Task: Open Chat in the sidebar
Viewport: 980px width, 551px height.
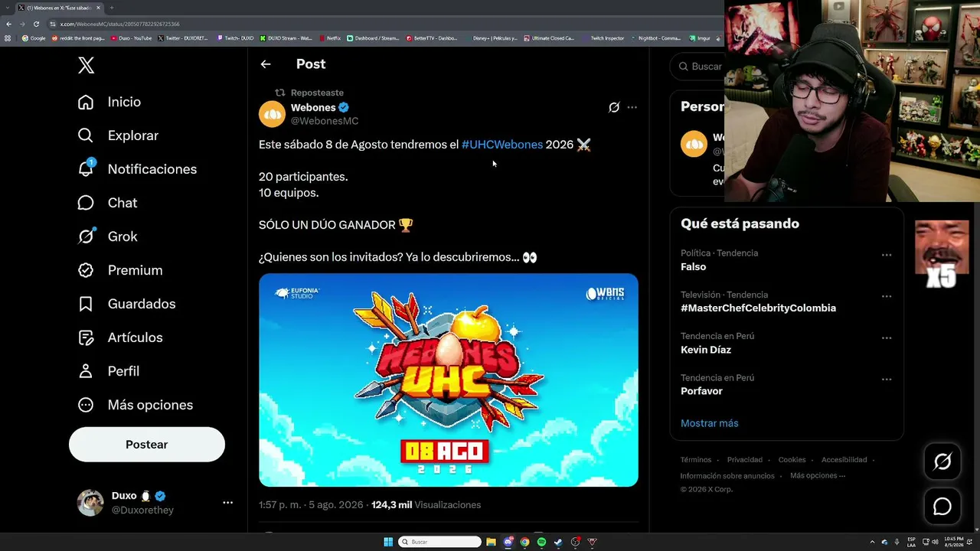Action: [x=107, y=203]
